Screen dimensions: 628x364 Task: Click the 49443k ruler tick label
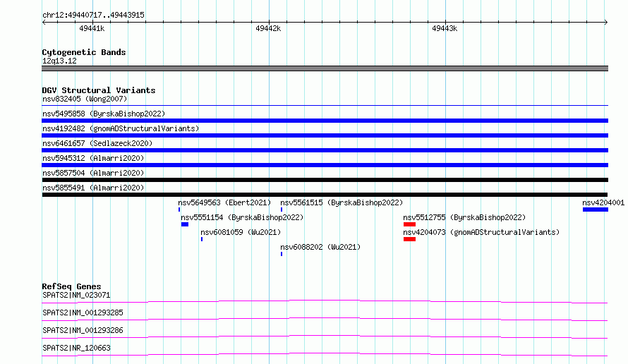pyautogui.click(x=445, y=28)
